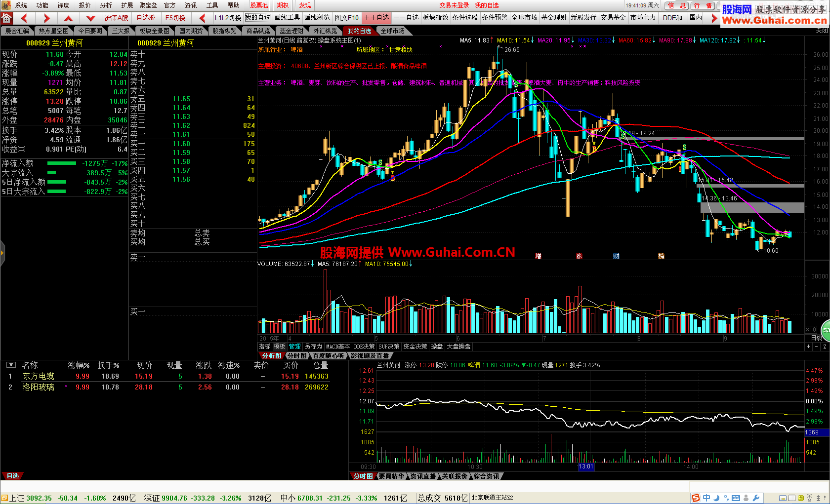Click the green circle badge at right edge
This screenshot has height=504, width=830.
[826, 330]
